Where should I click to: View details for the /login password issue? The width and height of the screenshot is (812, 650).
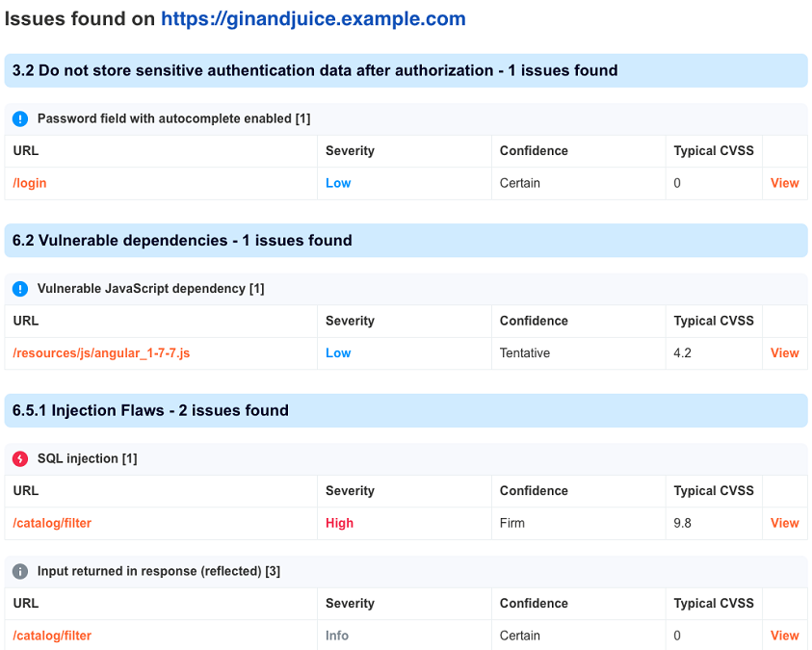784,183
